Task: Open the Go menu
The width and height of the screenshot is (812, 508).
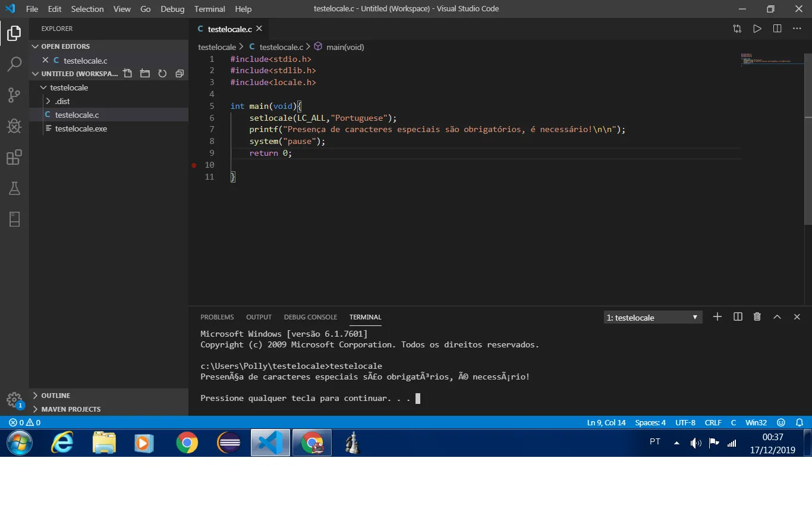Action: click(x=146, y=9)
